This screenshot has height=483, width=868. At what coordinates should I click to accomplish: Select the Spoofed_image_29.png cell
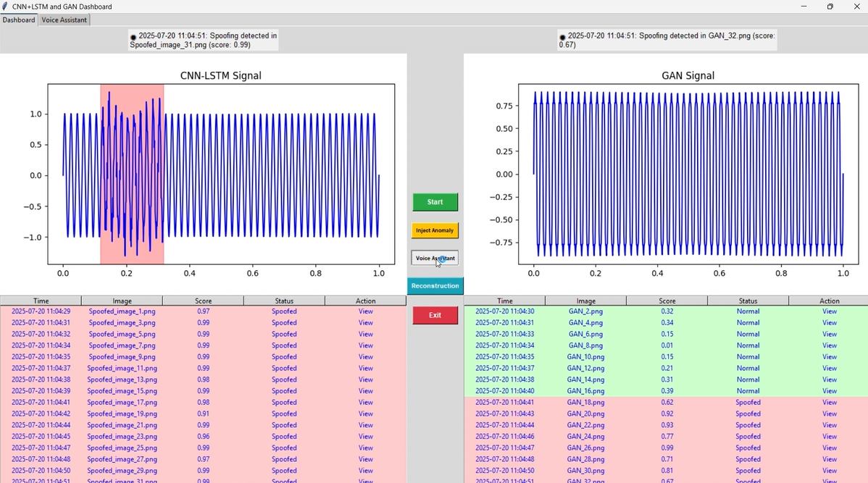122,471
